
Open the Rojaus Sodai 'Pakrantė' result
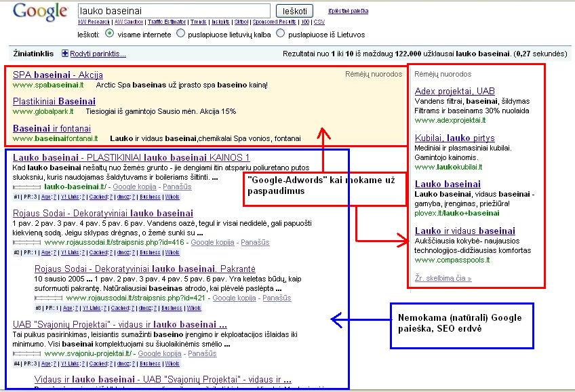click(x=145, y=269)
